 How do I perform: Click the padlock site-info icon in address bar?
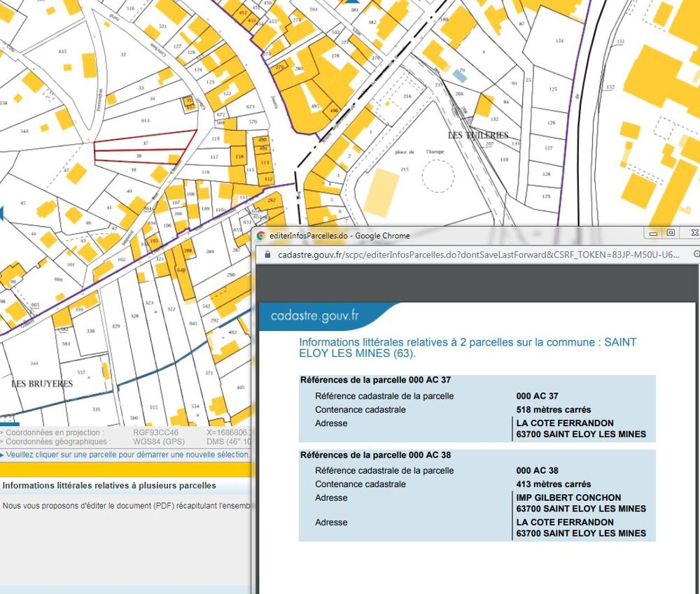click(267, 255)
